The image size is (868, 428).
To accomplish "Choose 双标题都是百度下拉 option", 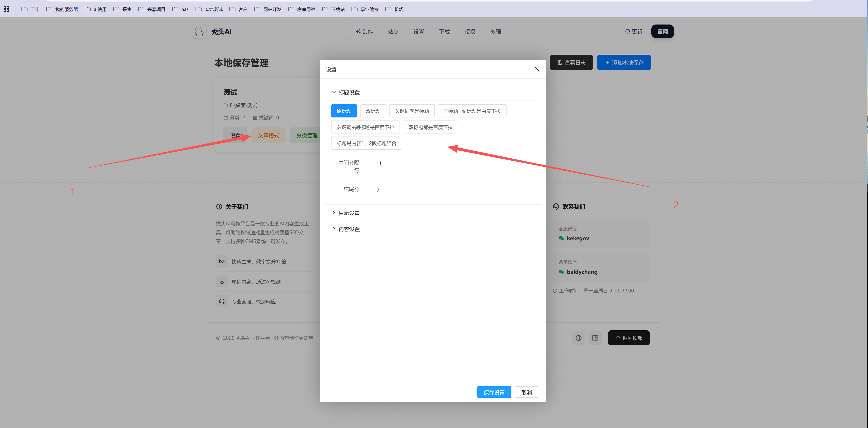I will pyautogui.click(x=430, y=127).
